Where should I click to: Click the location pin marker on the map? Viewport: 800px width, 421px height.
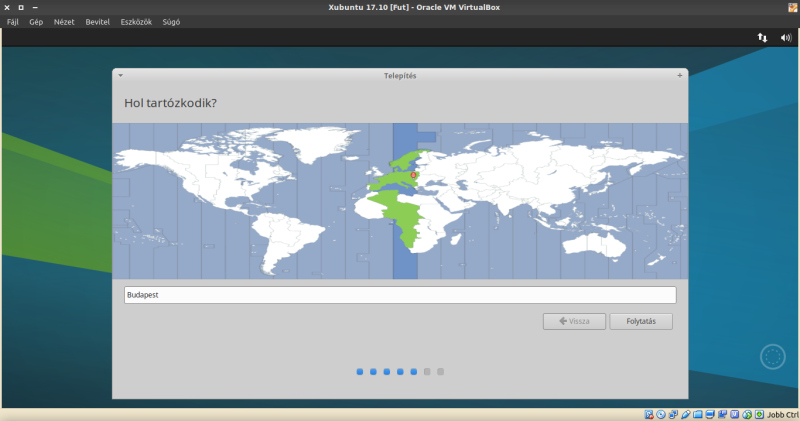(413, 175)
